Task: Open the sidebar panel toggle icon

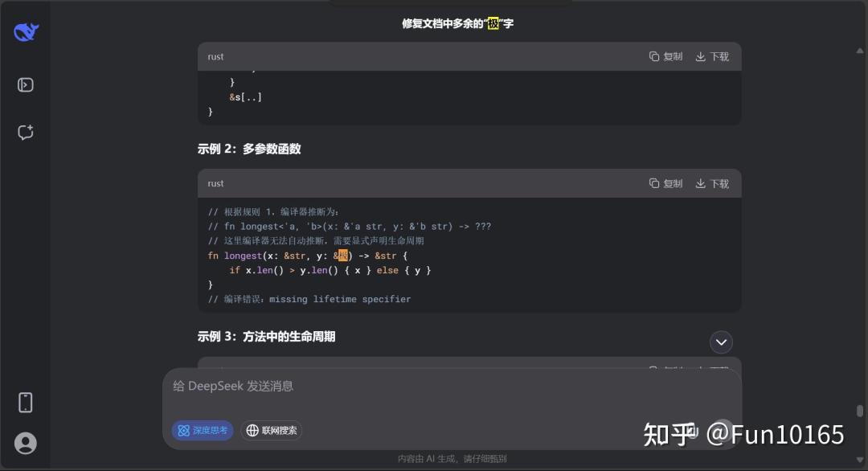Action: 26,84
